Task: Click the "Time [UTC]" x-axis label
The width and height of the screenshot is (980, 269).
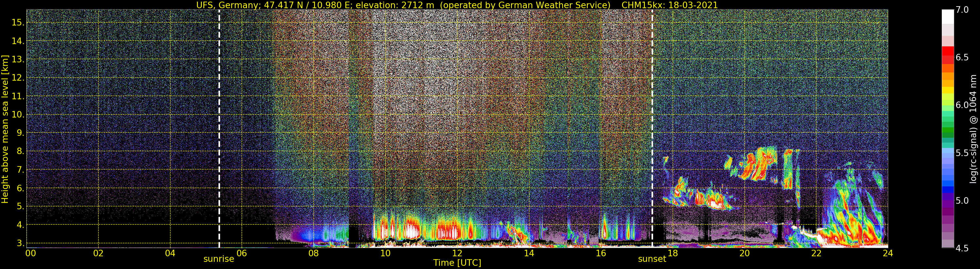Action: pos(457,263)
